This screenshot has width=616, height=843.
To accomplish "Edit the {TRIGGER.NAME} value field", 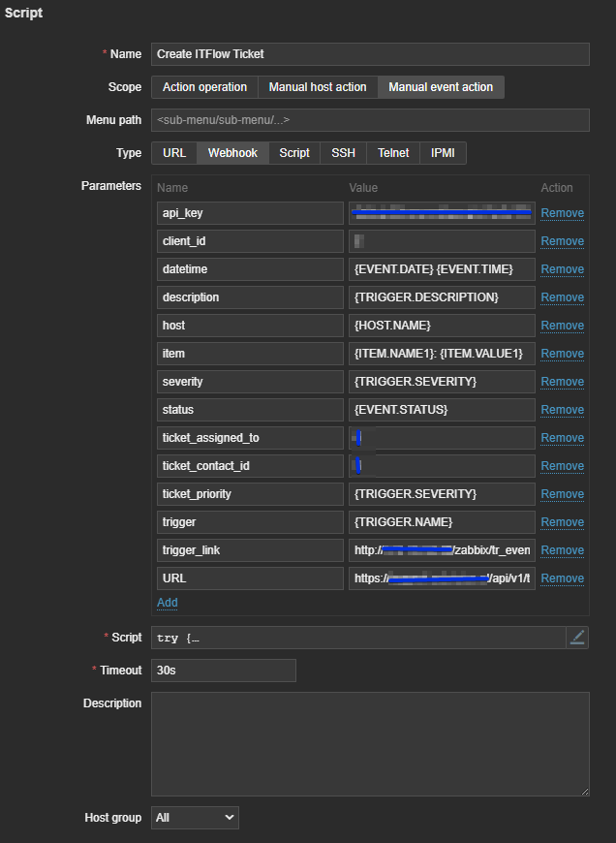I will [x=442, y=522].
